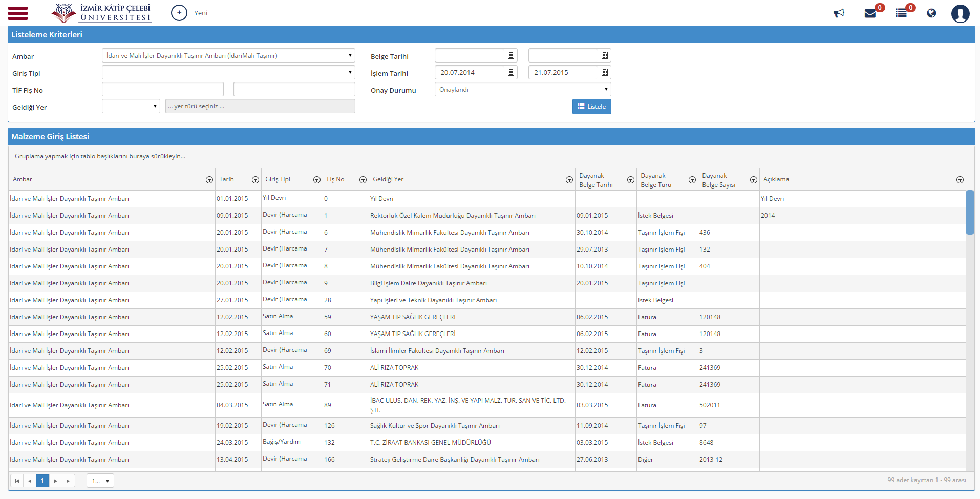Filter the Açıklama column

coord(960,180)
